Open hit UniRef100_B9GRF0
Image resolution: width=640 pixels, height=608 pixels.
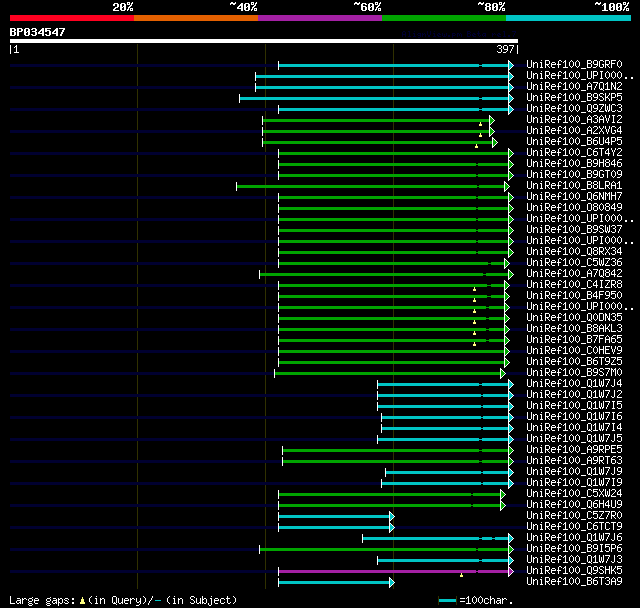coord(574,64)
